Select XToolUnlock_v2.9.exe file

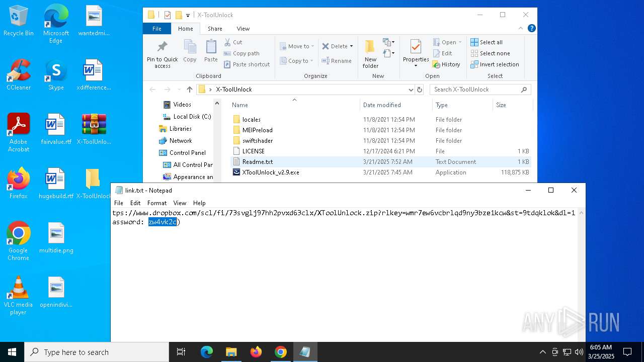380,172
